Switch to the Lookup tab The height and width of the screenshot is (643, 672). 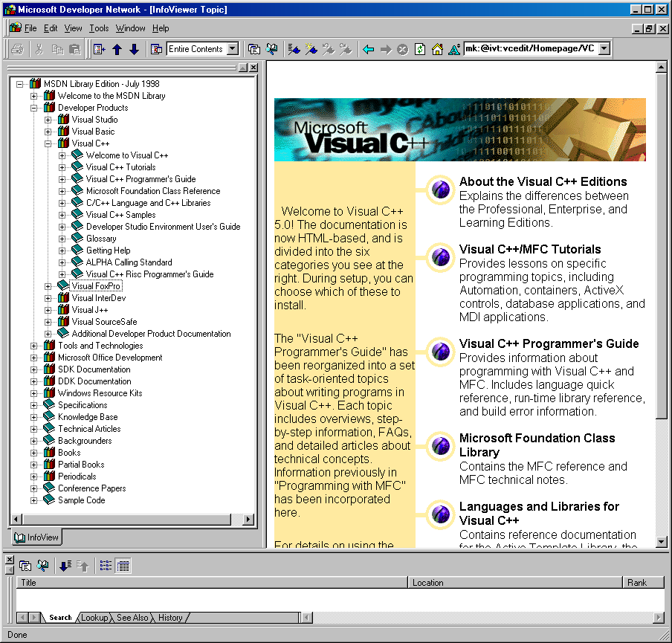tap(94, 618)
